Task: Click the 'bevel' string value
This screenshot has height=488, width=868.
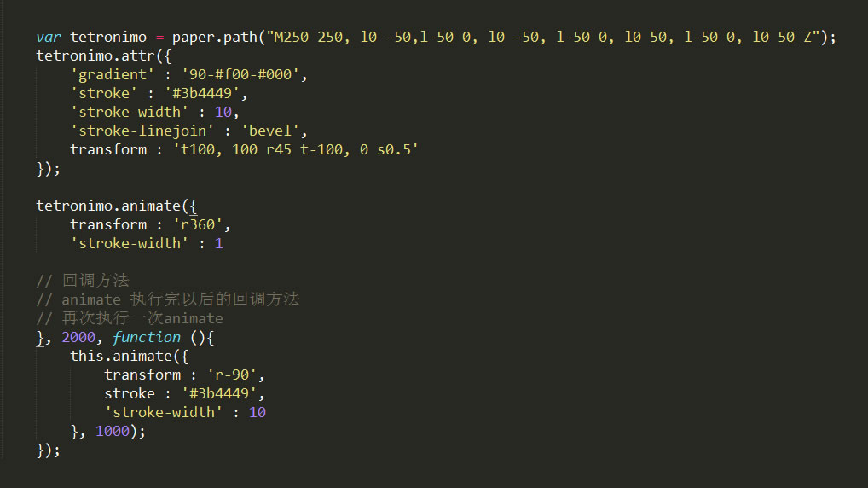Action: (x=270, y=131)
